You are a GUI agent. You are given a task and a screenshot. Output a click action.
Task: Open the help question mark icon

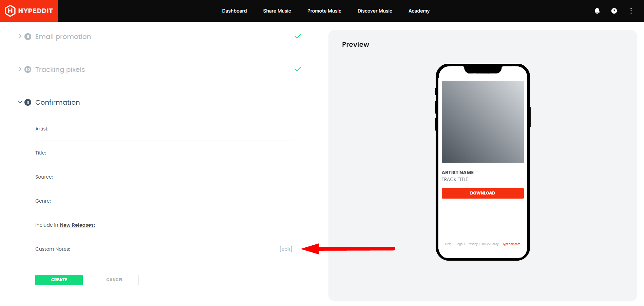614,11
